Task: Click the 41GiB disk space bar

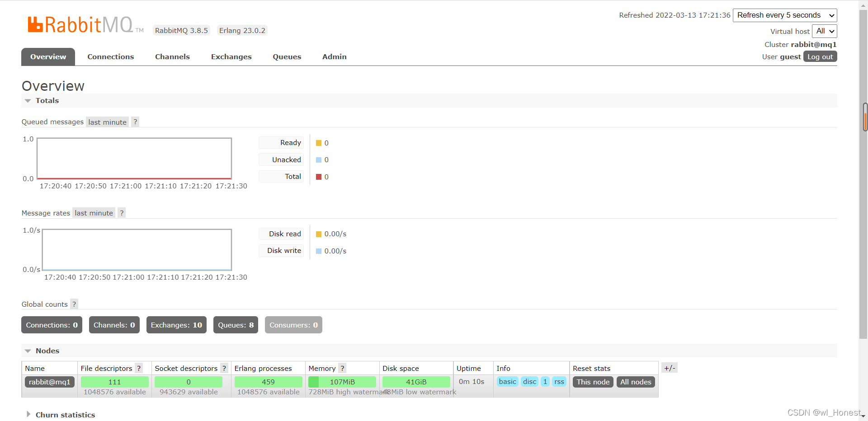Action: pyautogui.click(x=416, y=382)
